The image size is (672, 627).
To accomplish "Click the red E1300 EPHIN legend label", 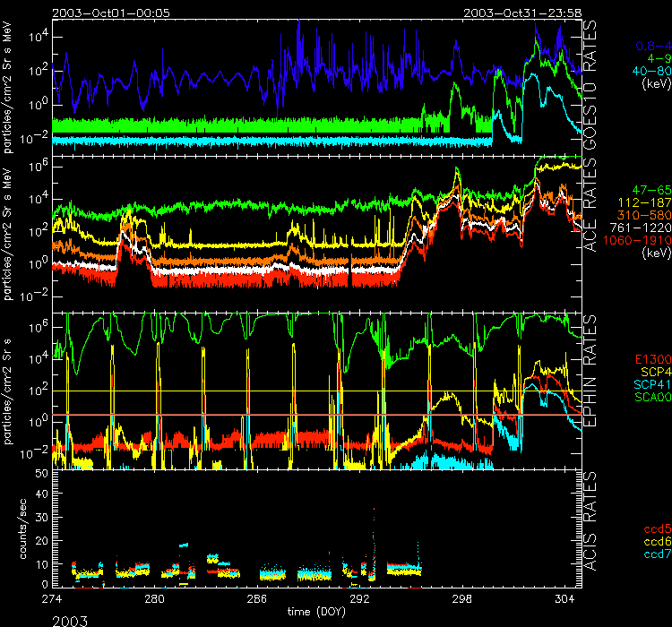I will pyautogui.click(x=649, y=358).
